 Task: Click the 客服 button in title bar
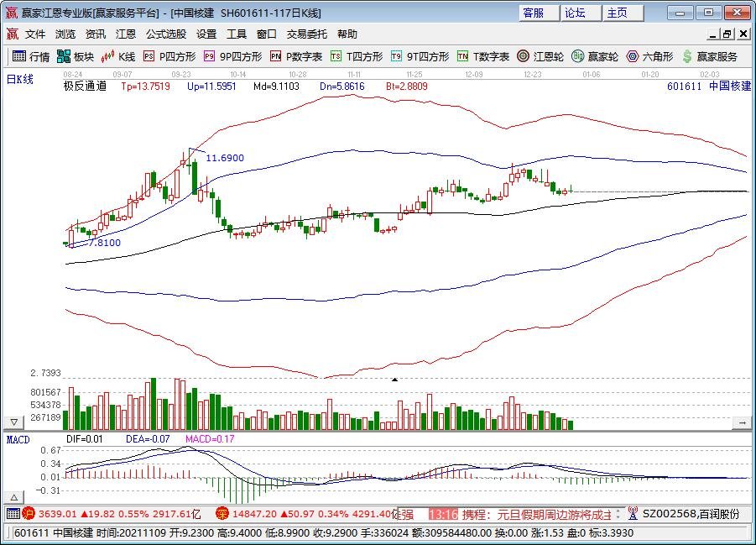pos(539,13)
